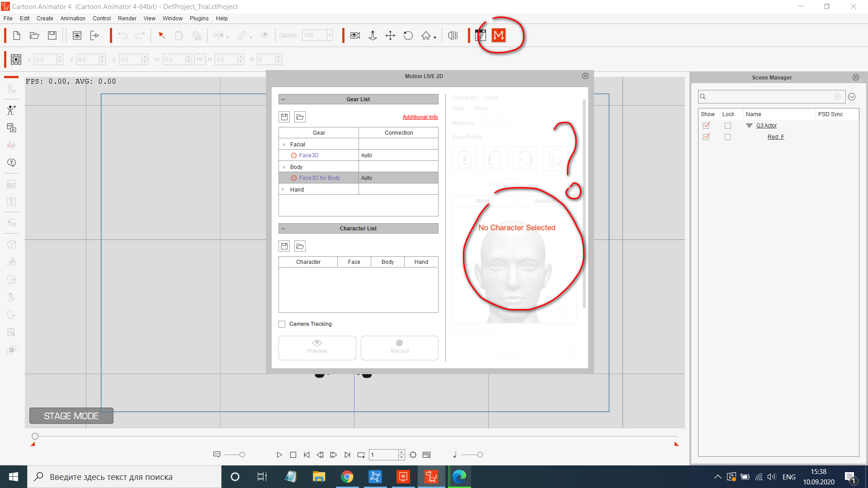Toggle the camera record mode icon
The image size is (868, 488).
pos(355,35)
